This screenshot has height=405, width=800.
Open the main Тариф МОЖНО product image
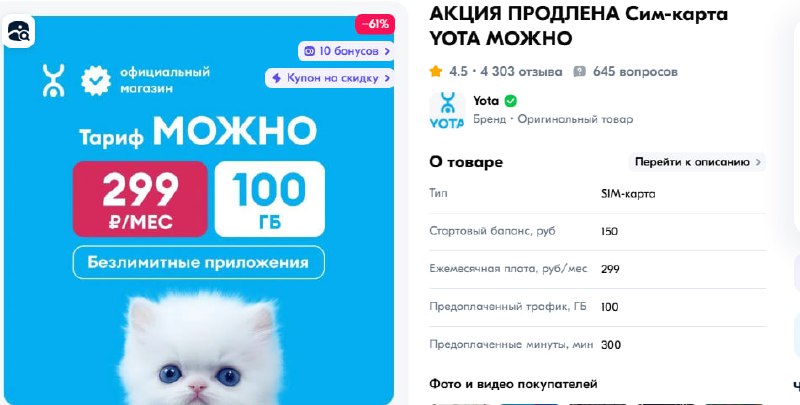click(x=199, y=209)
